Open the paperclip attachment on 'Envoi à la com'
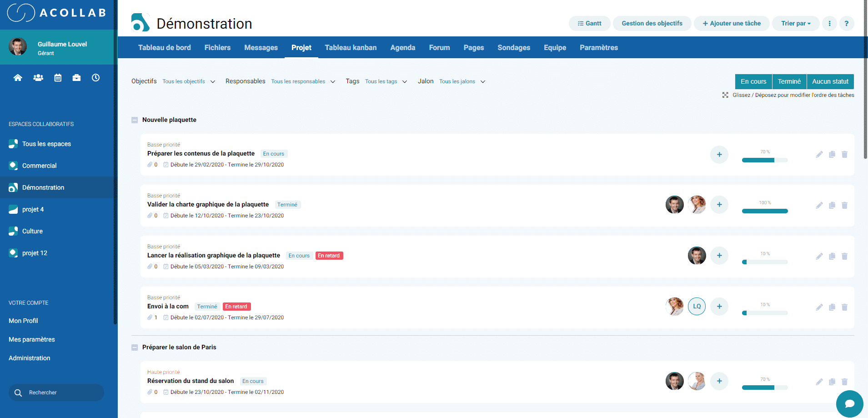Screen dimensions: 868x418 point(150,317)
